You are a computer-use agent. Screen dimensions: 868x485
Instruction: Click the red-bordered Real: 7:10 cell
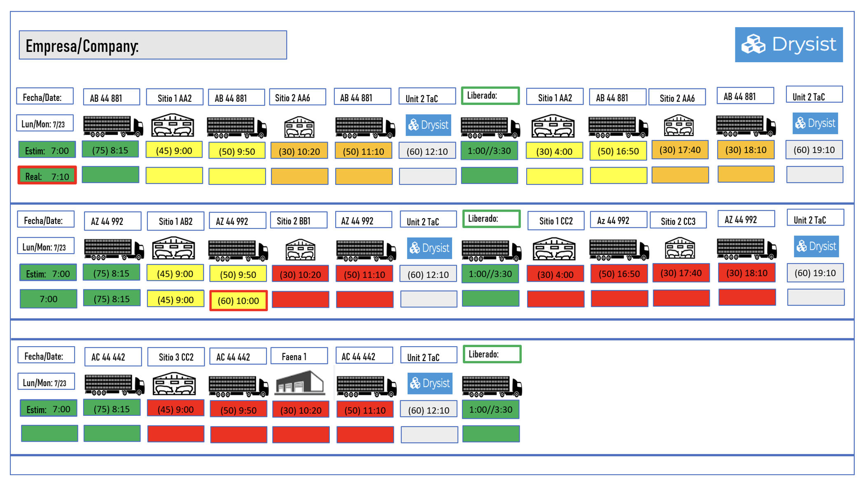(47, 176)
